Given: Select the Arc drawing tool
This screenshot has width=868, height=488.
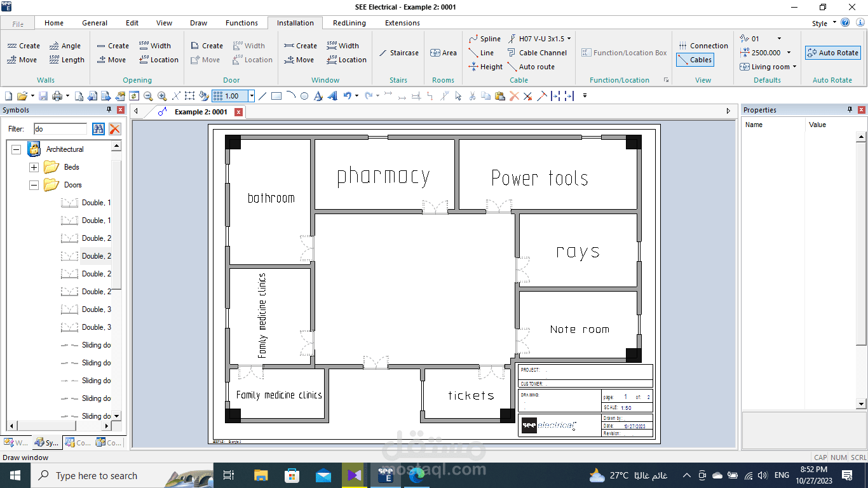Looking at the screenshot, I should 290,96.
